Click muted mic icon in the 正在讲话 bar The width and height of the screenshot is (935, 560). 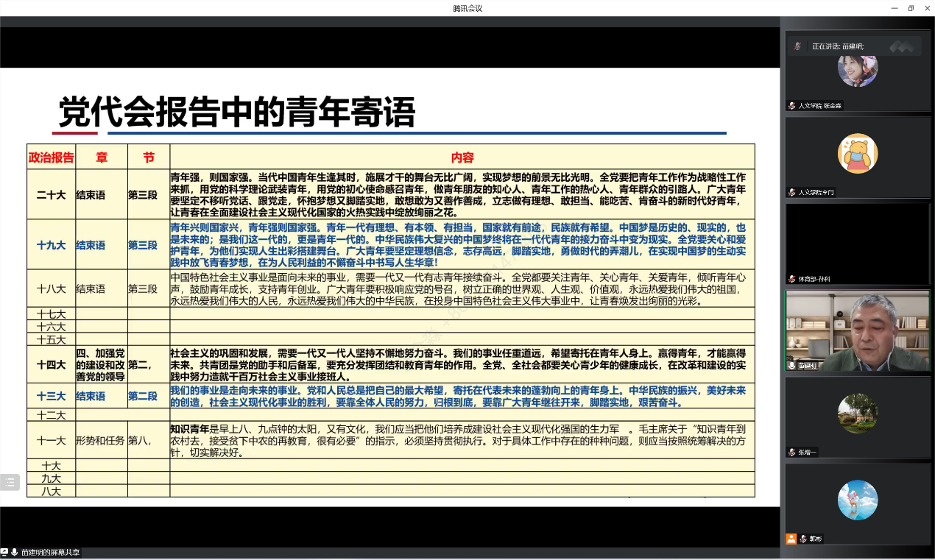tap(797, 46)
